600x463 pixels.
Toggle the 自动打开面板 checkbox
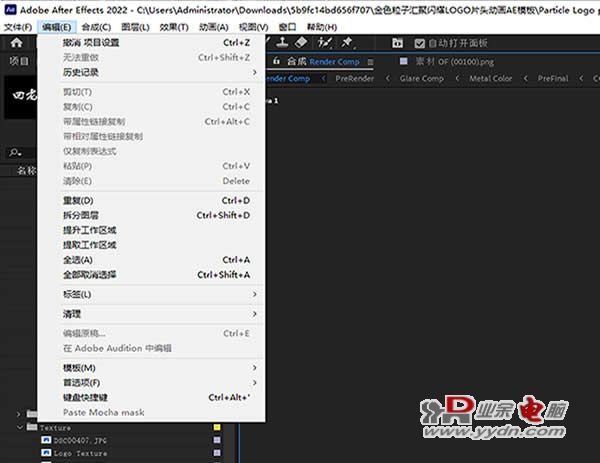[x=419, y=43]
